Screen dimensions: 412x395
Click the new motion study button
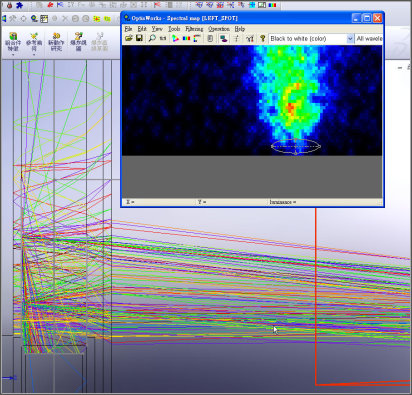click(x=56, y=42)
